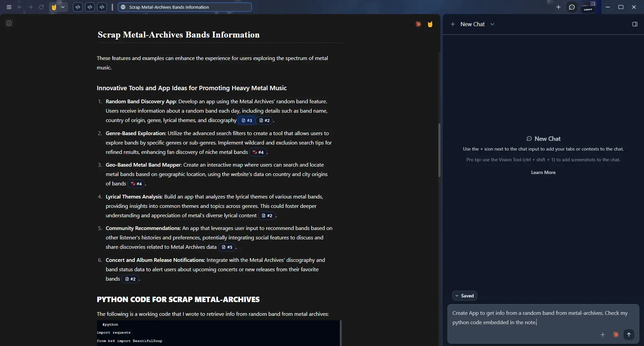644x346 pixels.
Task: Click the 'New Chat' panel title
Action: point(473,24)
